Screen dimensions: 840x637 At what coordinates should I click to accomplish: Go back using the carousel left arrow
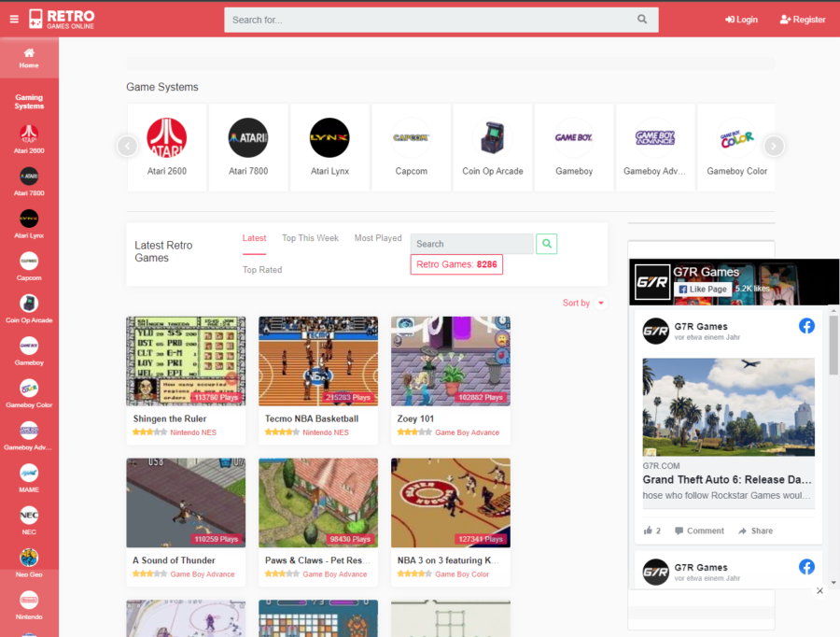click(126, 146)
